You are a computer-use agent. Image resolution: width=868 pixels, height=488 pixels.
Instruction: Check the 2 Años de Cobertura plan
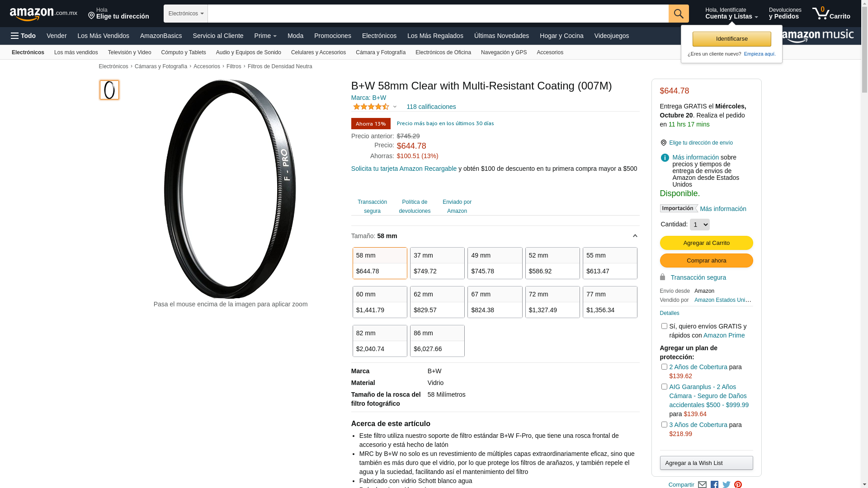664,367
